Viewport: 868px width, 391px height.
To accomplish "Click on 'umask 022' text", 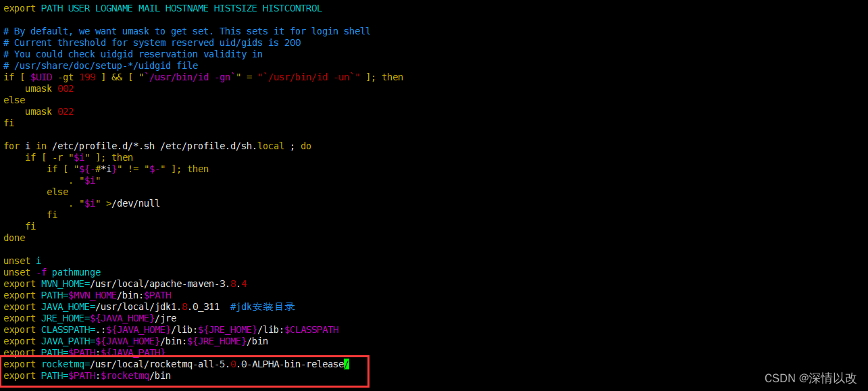I will click(49, 111).
